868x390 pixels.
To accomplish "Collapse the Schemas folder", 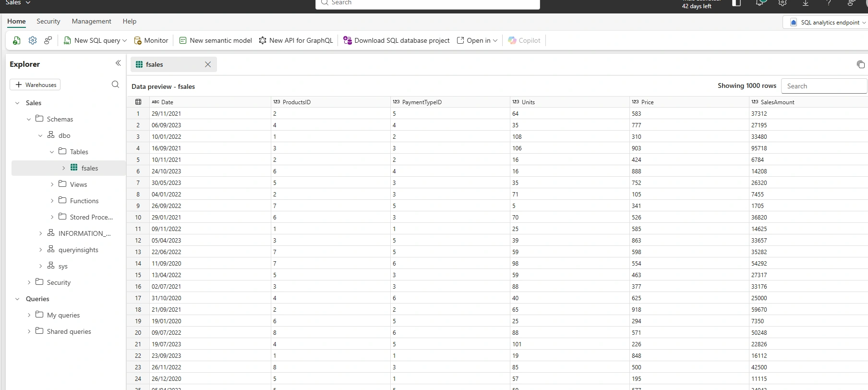I will point(29,119).
